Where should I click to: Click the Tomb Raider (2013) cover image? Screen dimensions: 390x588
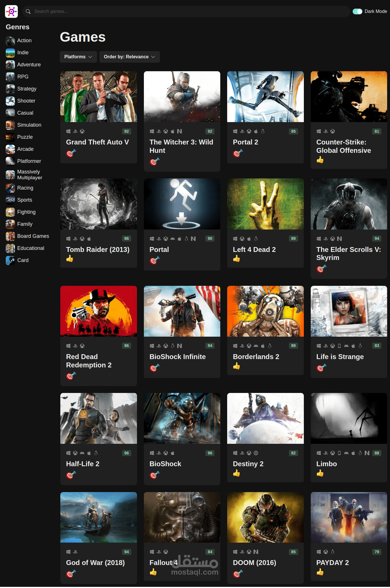tap(99, 204)
